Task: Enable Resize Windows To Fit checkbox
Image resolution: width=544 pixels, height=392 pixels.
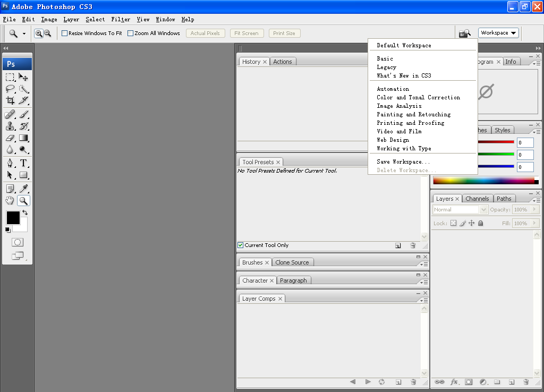Action: click(64, 33)
